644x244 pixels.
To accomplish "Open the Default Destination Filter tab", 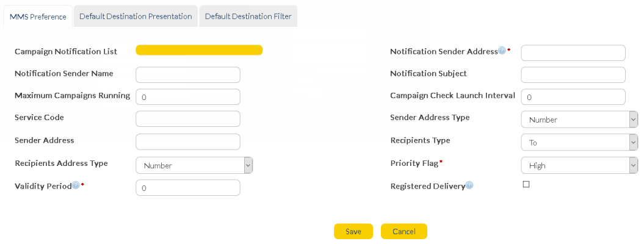I will 248,16.
